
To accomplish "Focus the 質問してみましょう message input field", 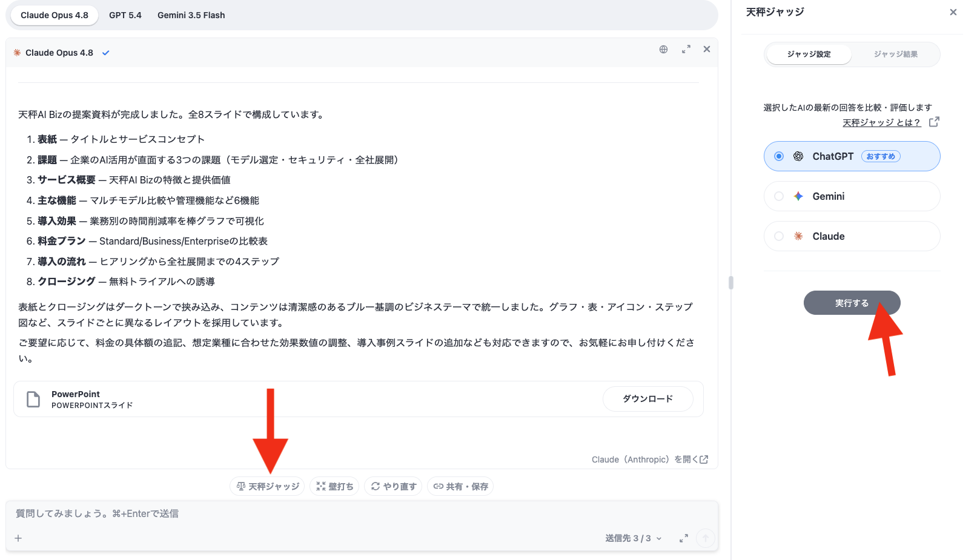I will point(362,514).
